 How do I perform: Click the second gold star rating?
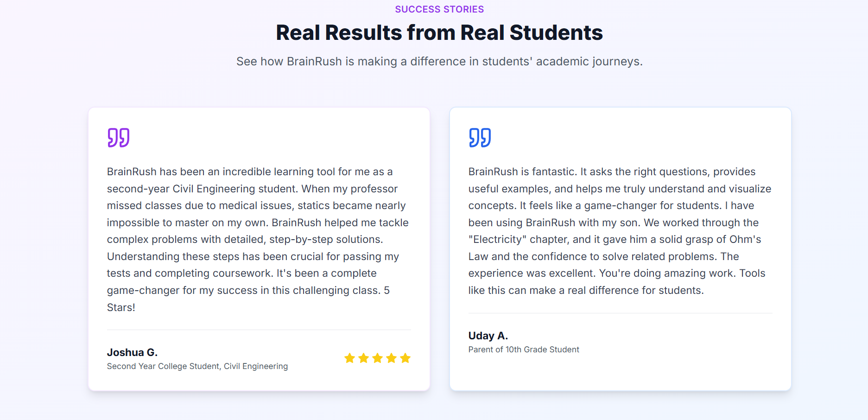pyautogui.click(x=364, y=358)
